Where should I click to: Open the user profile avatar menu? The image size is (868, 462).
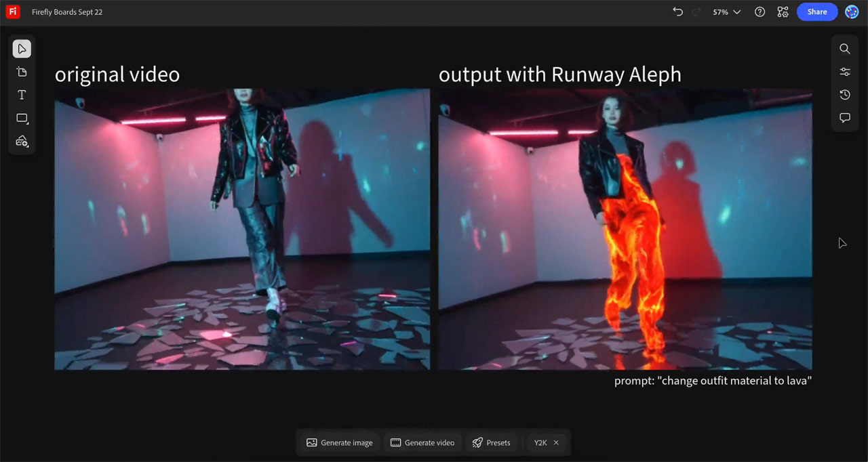[x=852, y=12]
